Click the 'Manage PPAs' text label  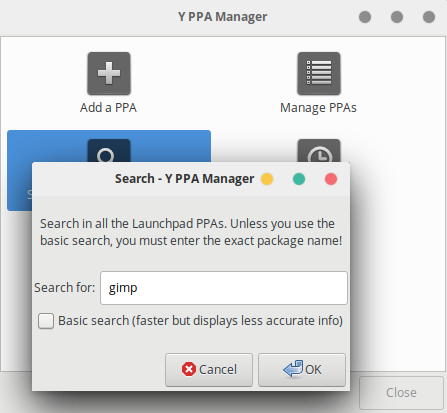[x=318, y=108]
